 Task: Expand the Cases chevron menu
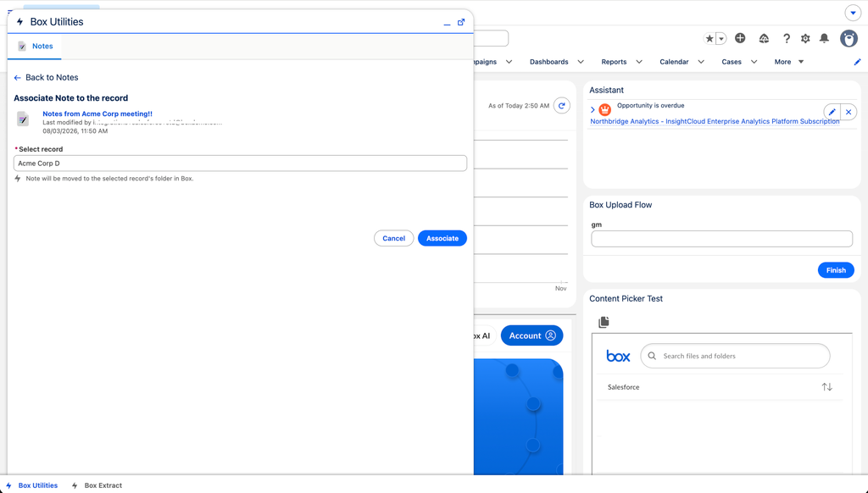(754, 62)
